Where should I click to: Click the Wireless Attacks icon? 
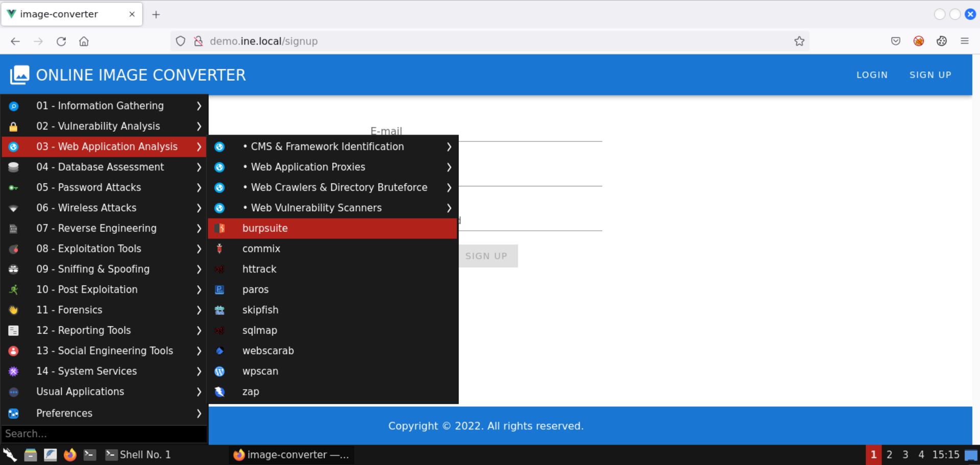coord(14,208)
